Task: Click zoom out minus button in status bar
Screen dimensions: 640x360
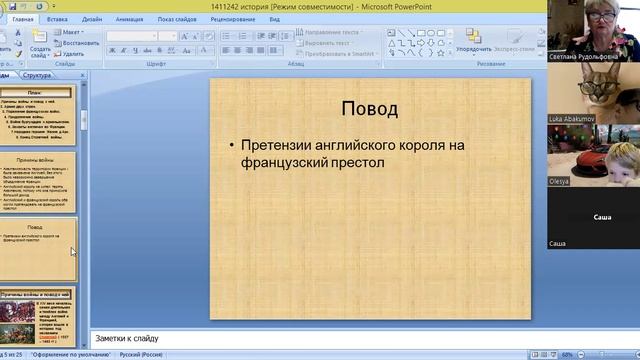Action: (581, 355)
